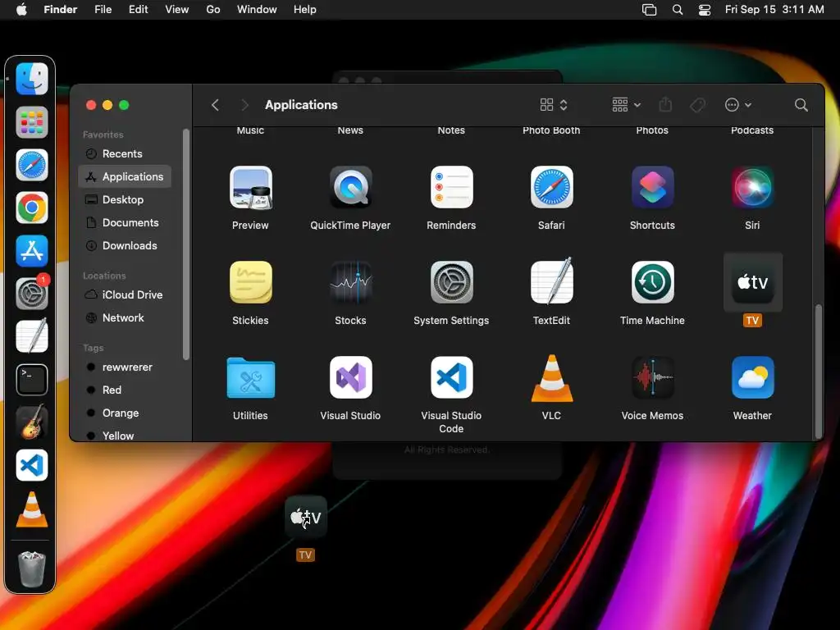Select the Time Machine app icon

[652, 282]
